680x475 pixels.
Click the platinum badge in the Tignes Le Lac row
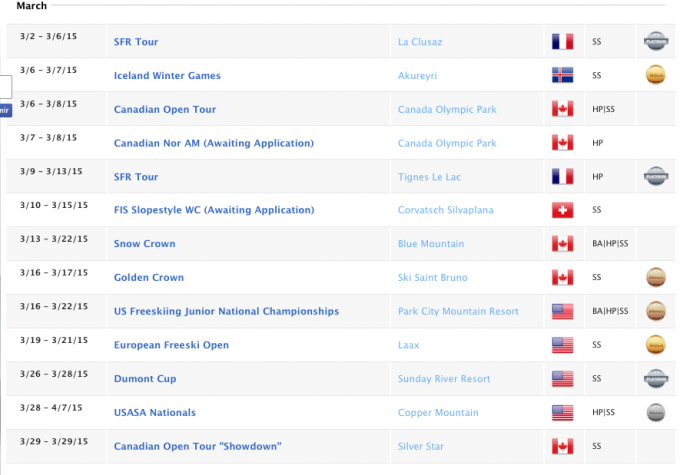click(x=655, y=176)
